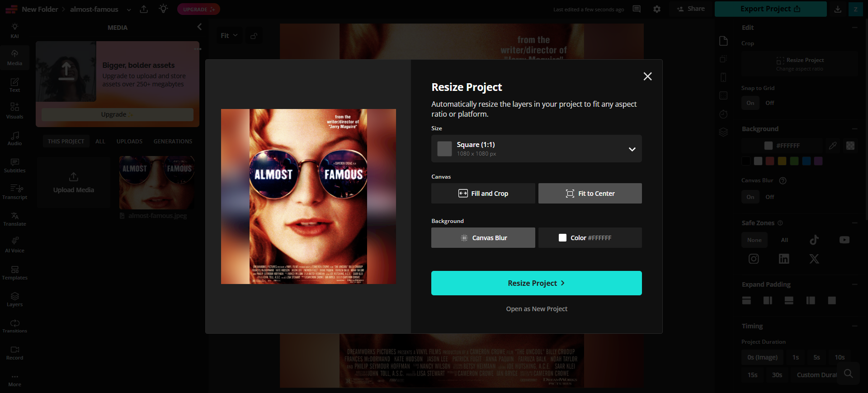Viewport: 868px width, 393px height.
Task: Choose Fill and Crop canvas option
Action: coord(483,194)
